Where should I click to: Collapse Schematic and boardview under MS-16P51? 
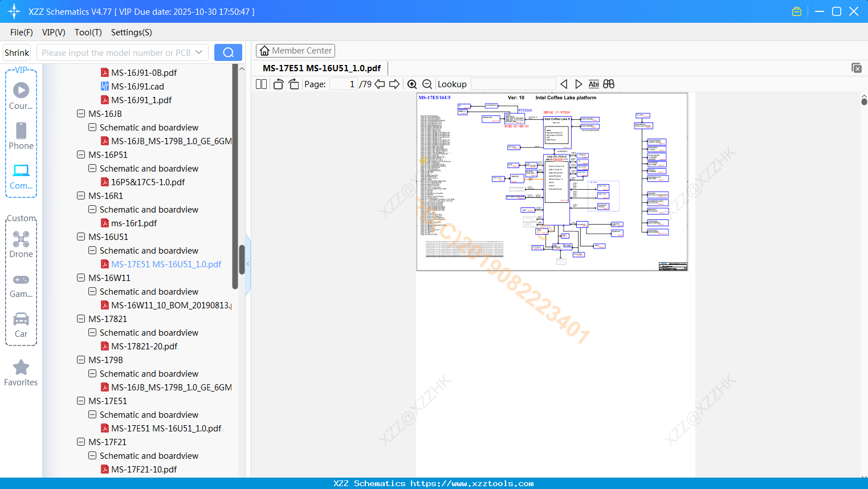click(x=92, y=168)
